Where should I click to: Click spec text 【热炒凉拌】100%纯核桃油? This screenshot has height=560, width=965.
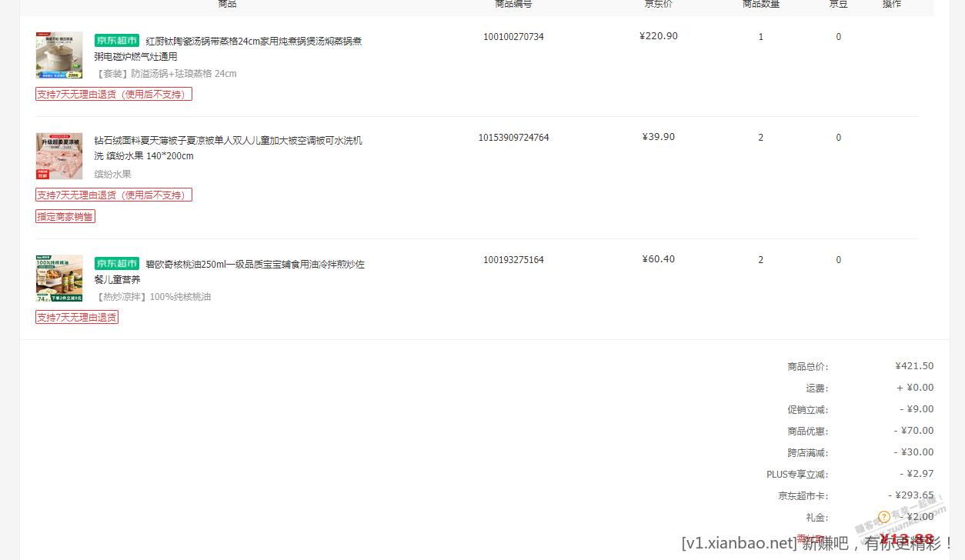[152, 297]
